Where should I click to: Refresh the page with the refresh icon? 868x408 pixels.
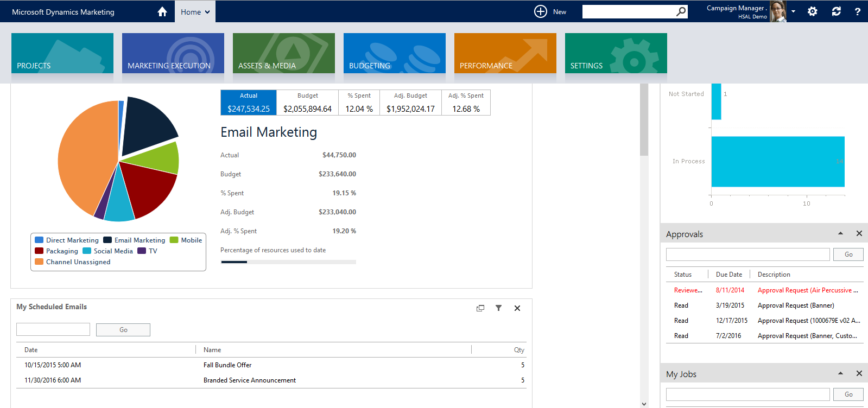(x=836, y=11)
